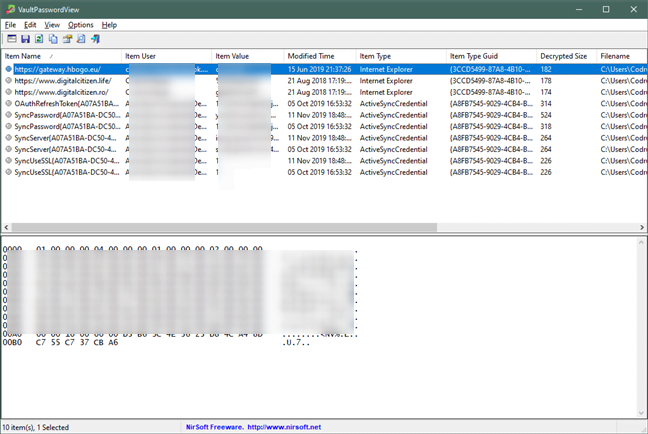
Task: Click the "NirSoft Freeware." status bar text
Action: [214, 427]
